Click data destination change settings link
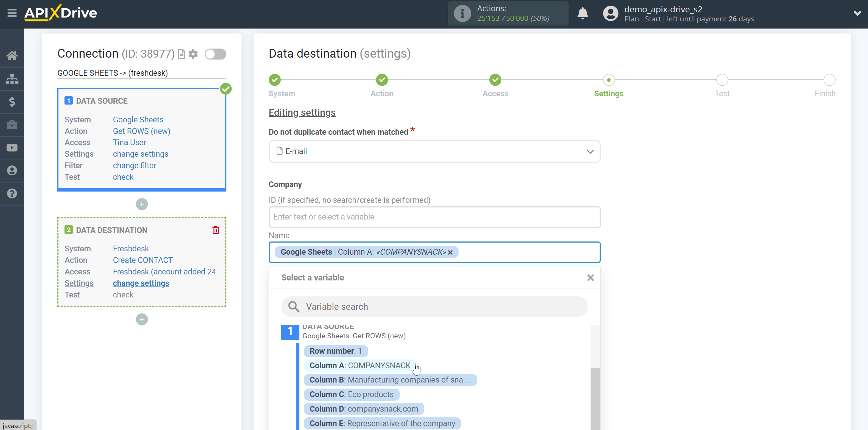 tap(141, 283)
